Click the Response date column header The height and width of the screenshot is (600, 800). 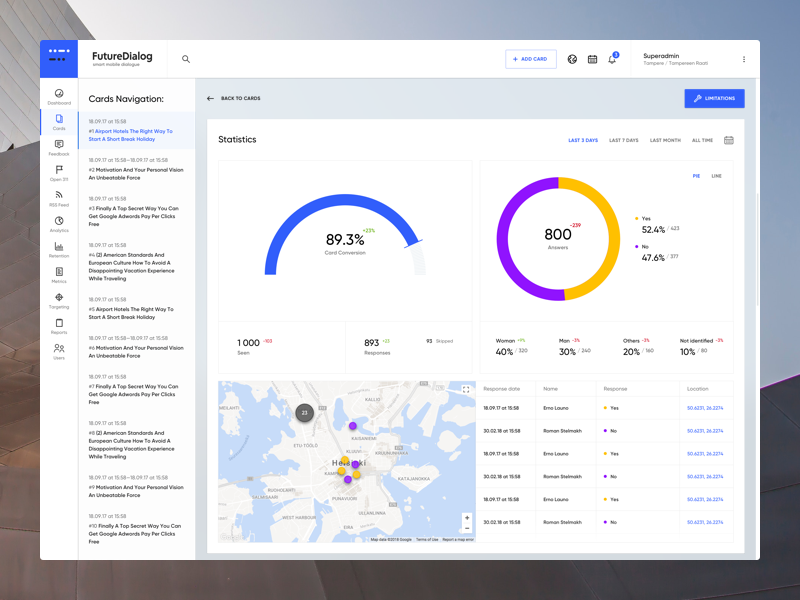pos(502,389)
